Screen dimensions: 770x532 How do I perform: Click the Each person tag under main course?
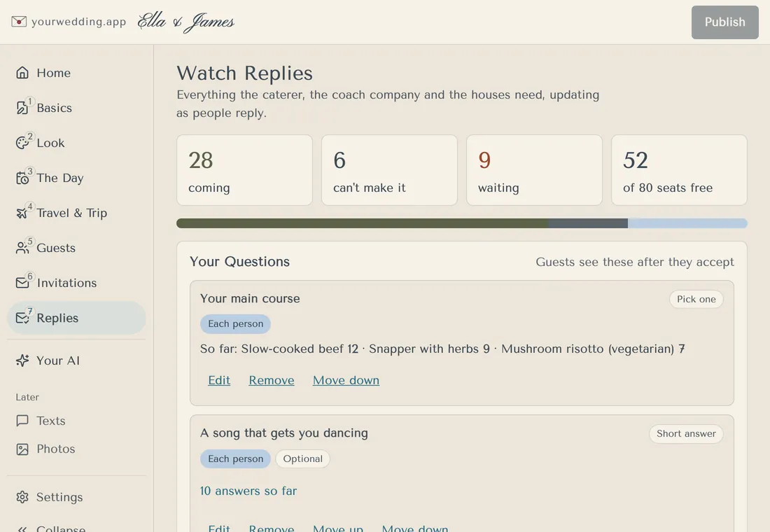pos(235,323)
